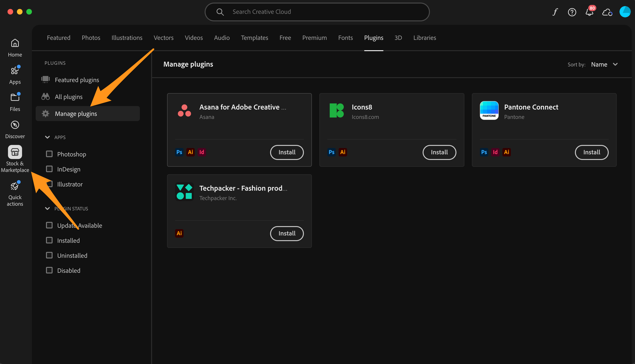635x364 pixels.
Task: Check cloud sync status icon
Action: [607, 12]
